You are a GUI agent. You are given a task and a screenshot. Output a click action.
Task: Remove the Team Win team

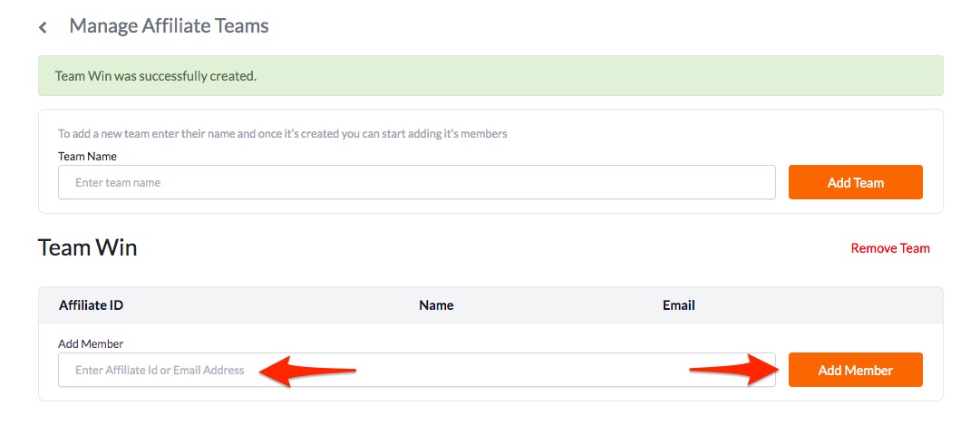pyautogui.click(x=890, y=248)
